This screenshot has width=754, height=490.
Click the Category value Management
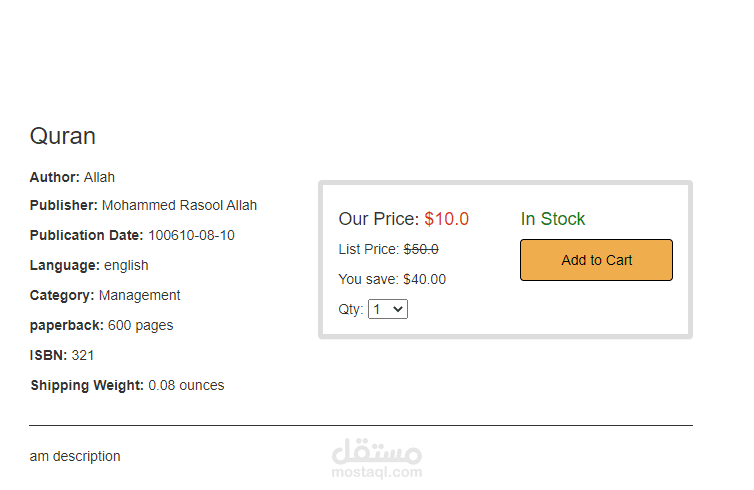139,295
